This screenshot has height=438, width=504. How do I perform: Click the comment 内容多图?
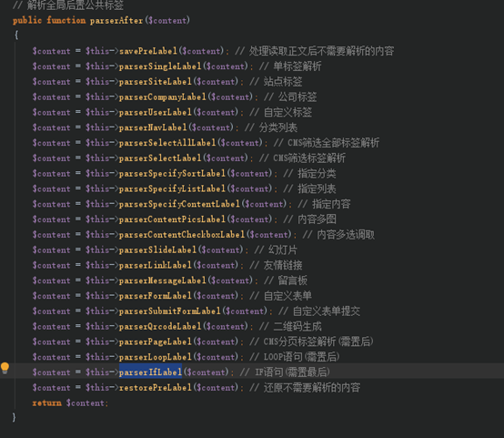[x=317, y=219]
